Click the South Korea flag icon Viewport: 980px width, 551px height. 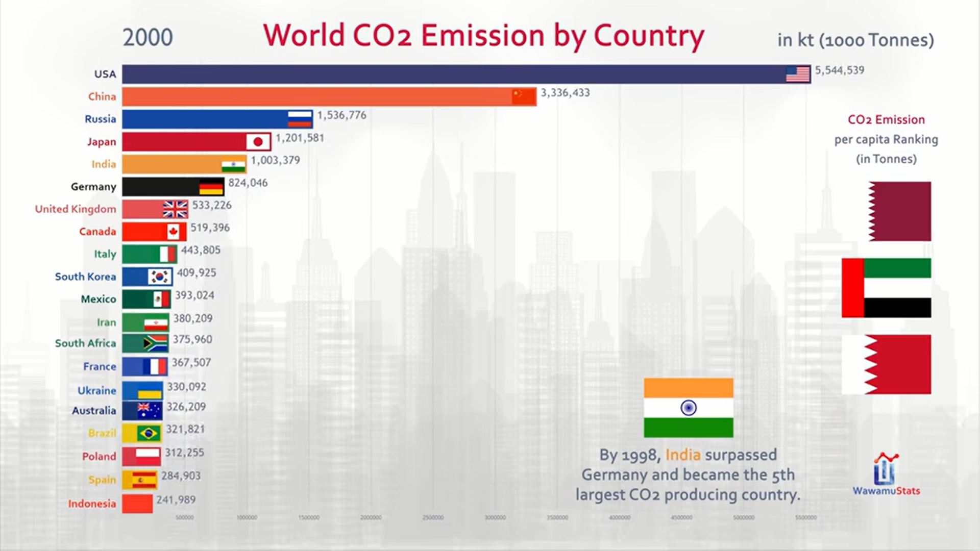pyautogui.click(x=160, y=277)
